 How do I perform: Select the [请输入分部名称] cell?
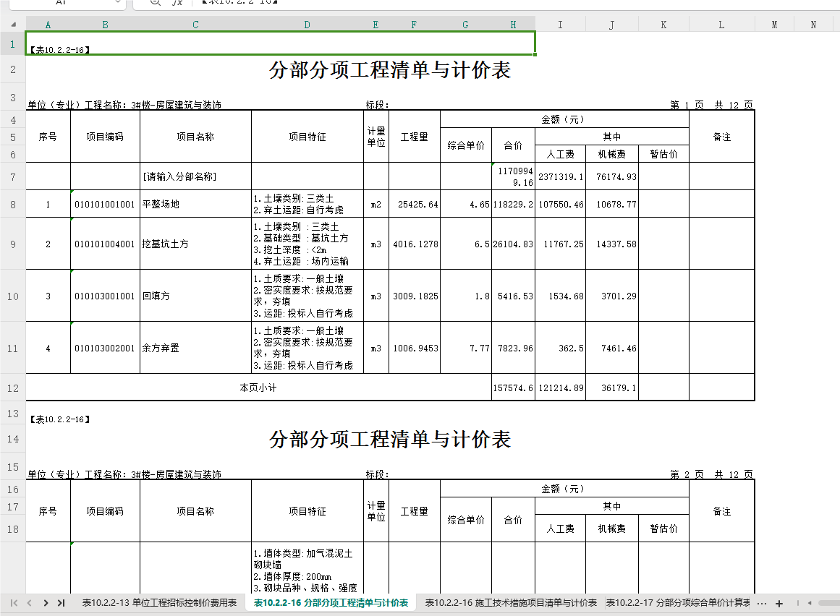[195, 176]
